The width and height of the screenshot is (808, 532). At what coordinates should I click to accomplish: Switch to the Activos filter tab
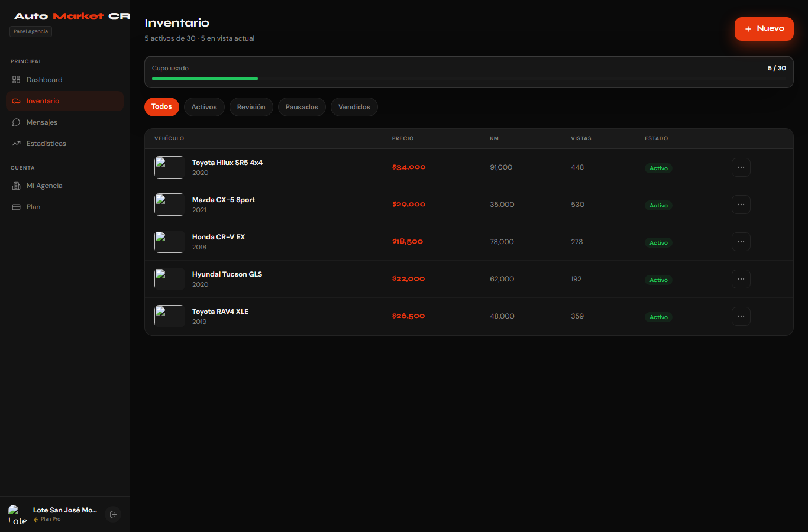204,107
